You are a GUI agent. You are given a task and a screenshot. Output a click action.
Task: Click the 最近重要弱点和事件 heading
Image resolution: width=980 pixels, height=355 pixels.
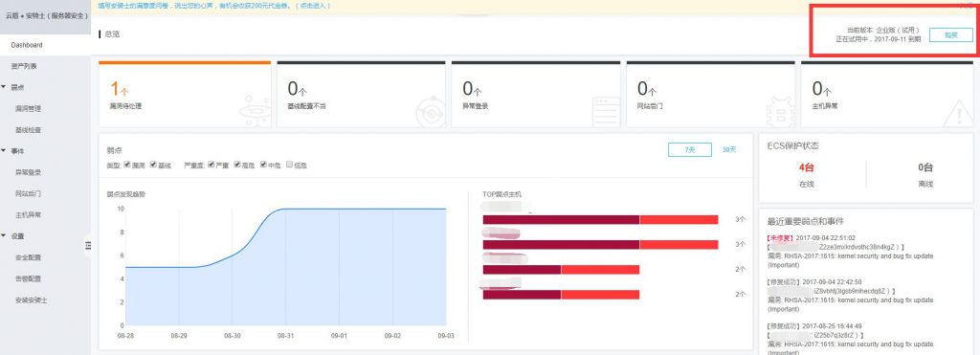806,221
